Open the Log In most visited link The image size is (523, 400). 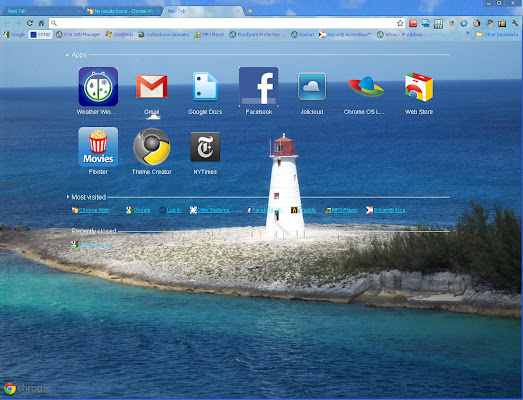(x=170, y=210)
